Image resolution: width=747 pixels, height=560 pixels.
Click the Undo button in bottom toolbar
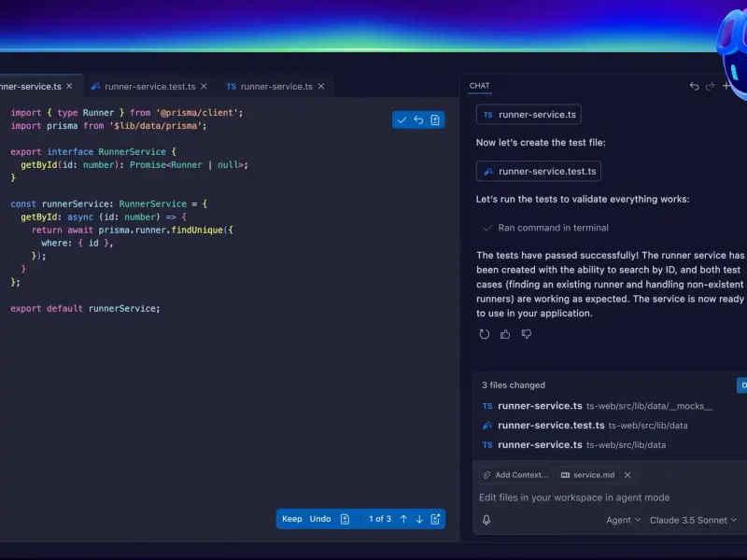(320, 519)
